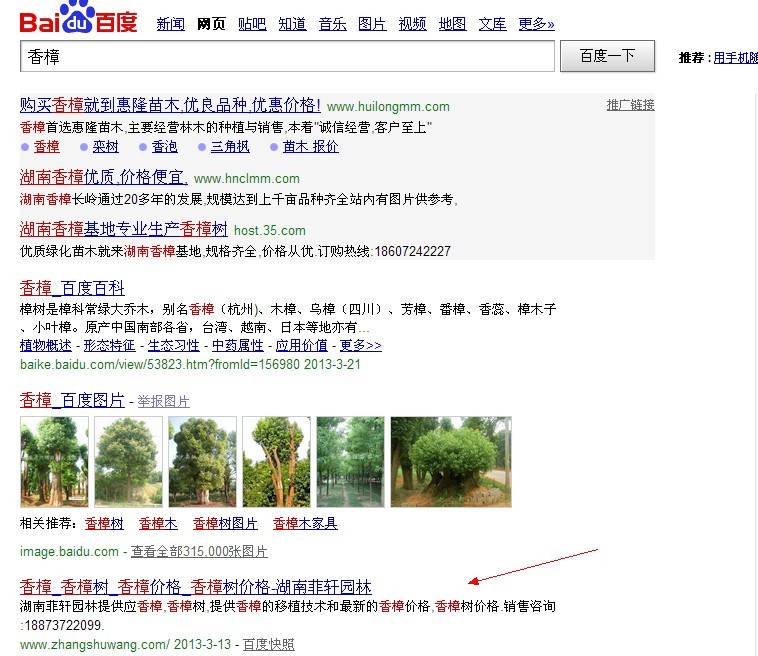The image size is (758, 656).
Task: Click the host.35.com URL text
Action: click(x=270, y=230)
